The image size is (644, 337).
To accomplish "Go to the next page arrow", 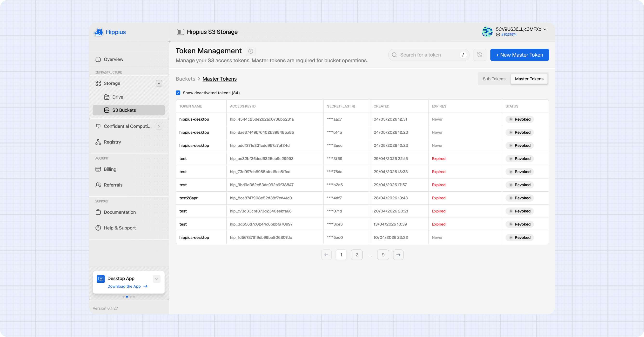I will click(398, 255).
